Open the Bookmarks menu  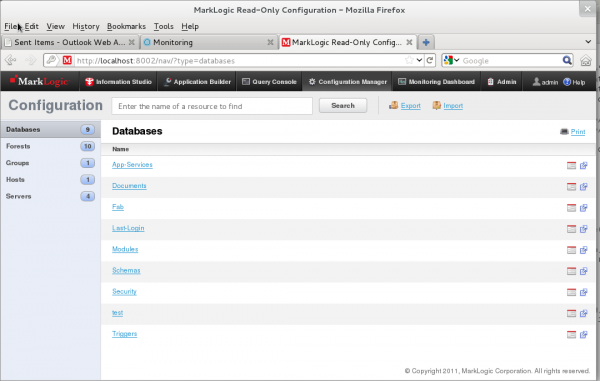(x=126, y=26)
